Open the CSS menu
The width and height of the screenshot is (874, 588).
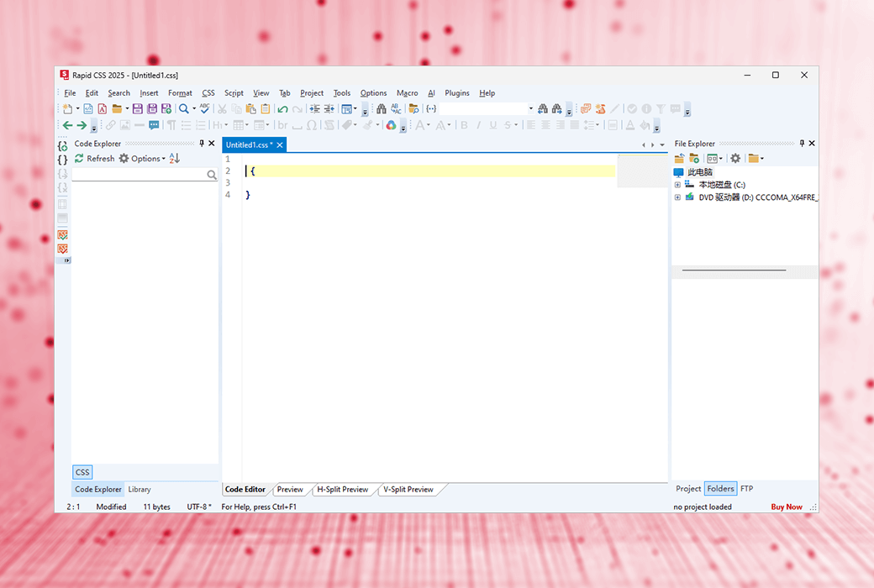[208, 93]
